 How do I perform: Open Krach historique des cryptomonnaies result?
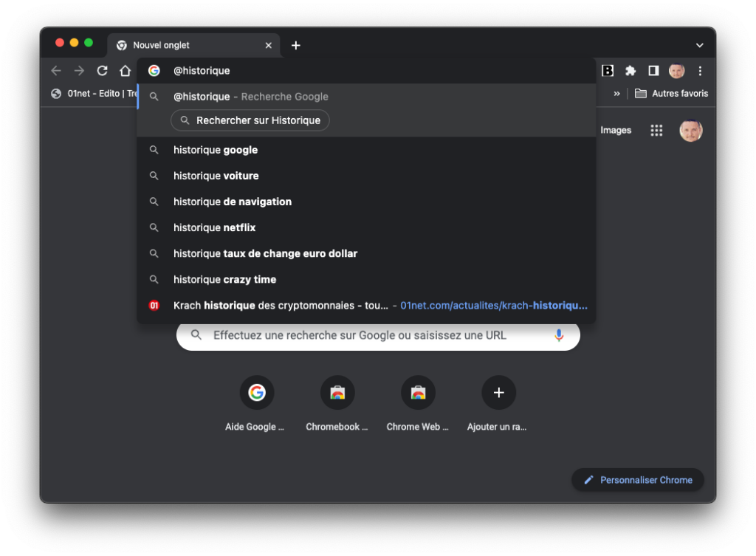pos(366,305)
